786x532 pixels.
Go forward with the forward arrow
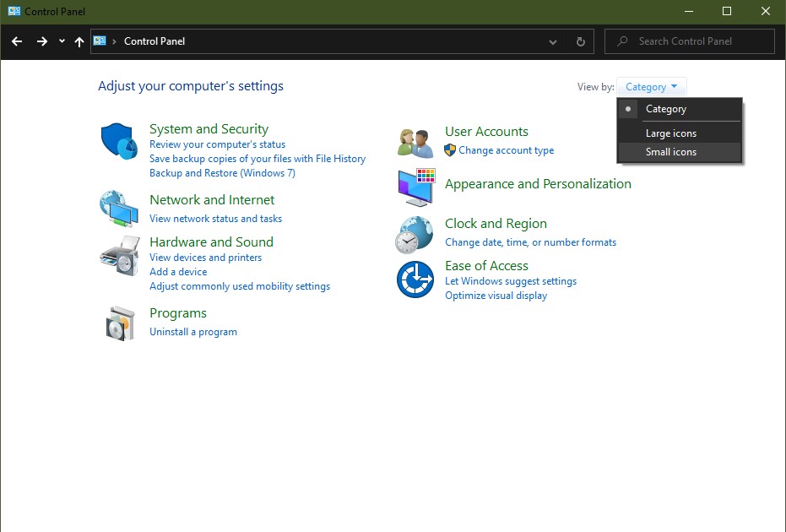click(42, 41)
